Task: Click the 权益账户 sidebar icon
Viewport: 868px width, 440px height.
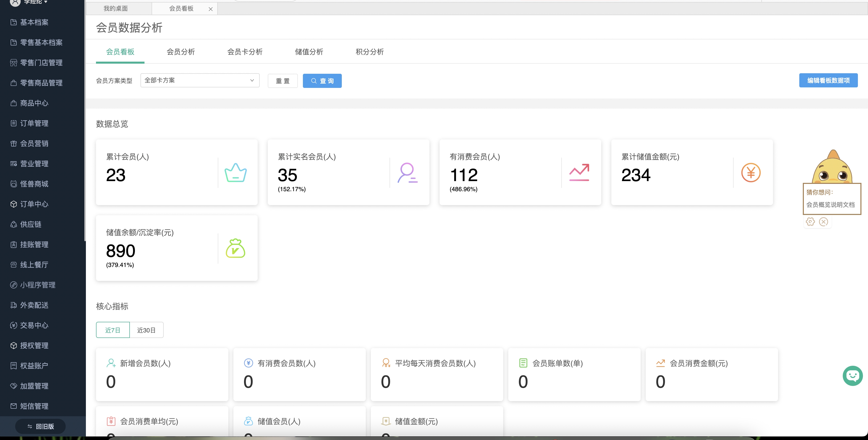Action: coord(13,366)
